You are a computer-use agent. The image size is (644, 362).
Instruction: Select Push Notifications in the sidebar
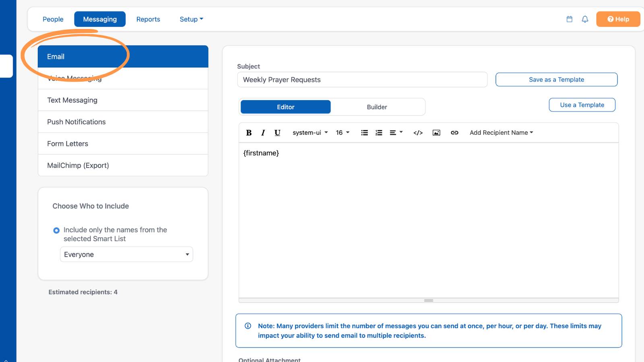point(123,122)
